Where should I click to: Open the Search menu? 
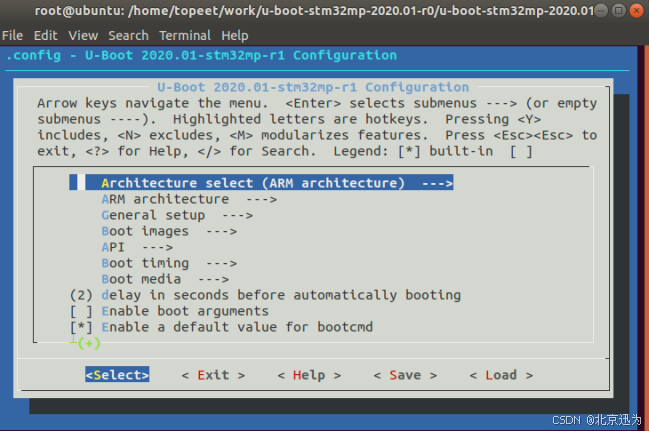(128, 36)
